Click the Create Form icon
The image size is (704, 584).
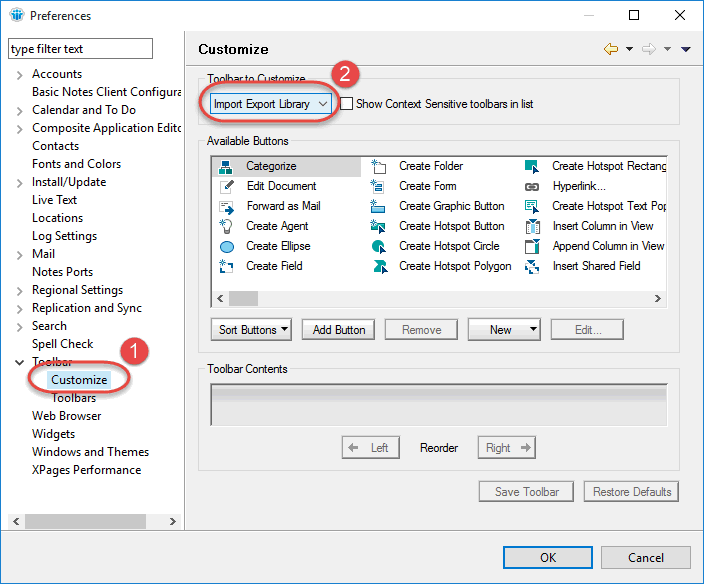coord(377,186)
